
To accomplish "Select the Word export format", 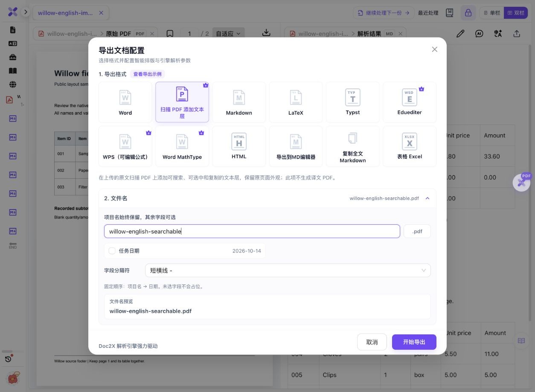I will coord(125,102).
